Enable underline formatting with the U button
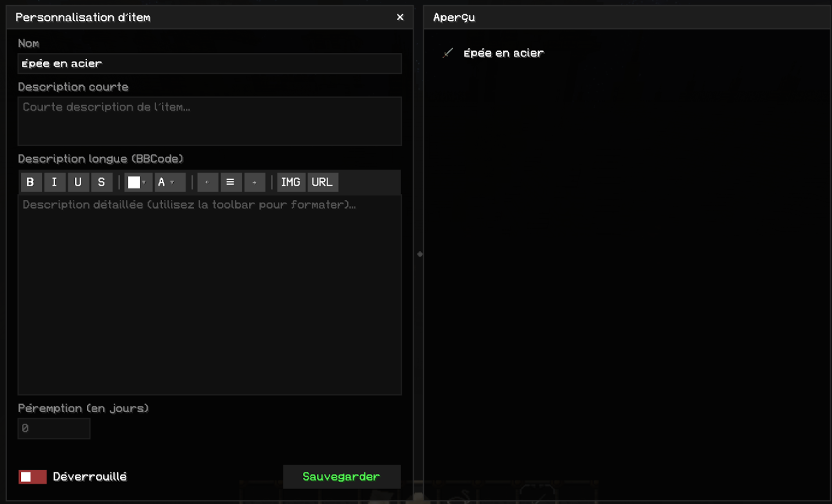 tap(78, 182)
